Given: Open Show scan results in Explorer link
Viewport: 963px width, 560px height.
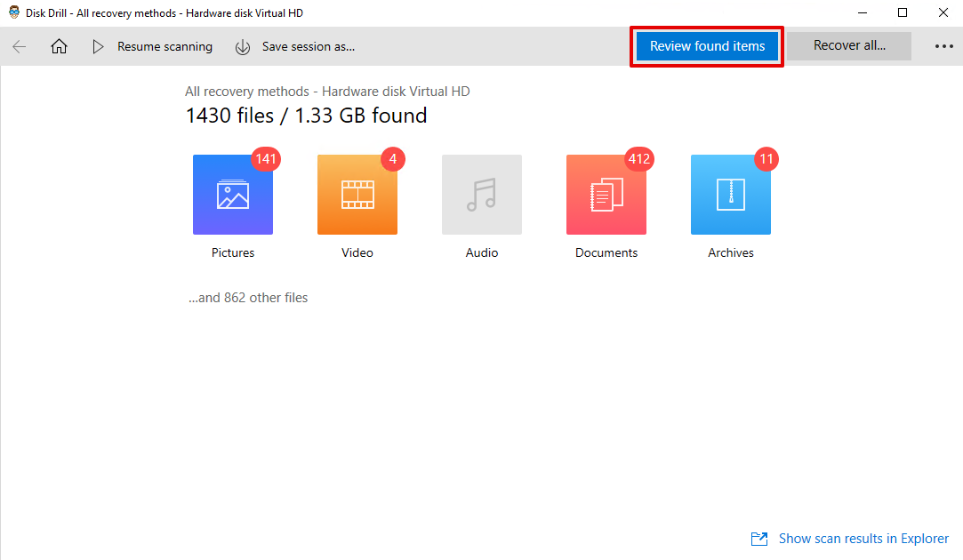Looking at the screenshot, I should pos(863,539).
